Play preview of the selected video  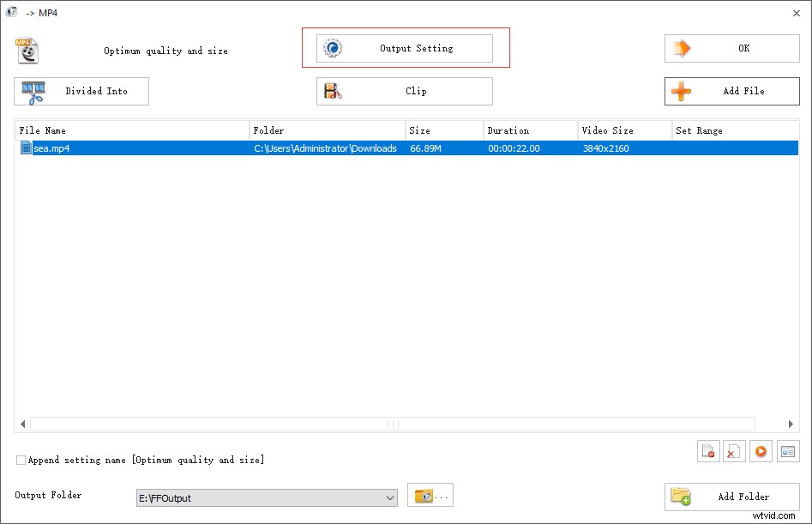point(760,451)
